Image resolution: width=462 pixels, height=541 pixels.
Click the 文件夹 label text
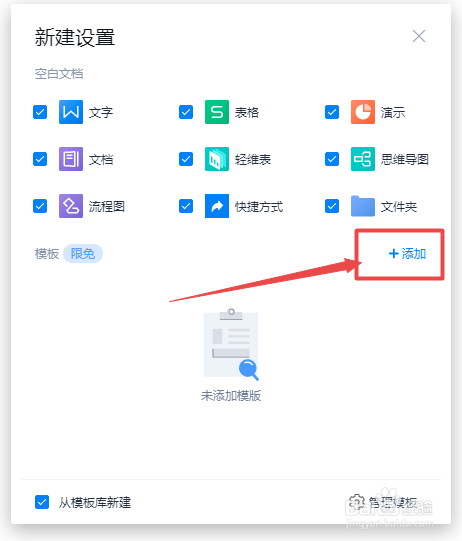point(399,206)
